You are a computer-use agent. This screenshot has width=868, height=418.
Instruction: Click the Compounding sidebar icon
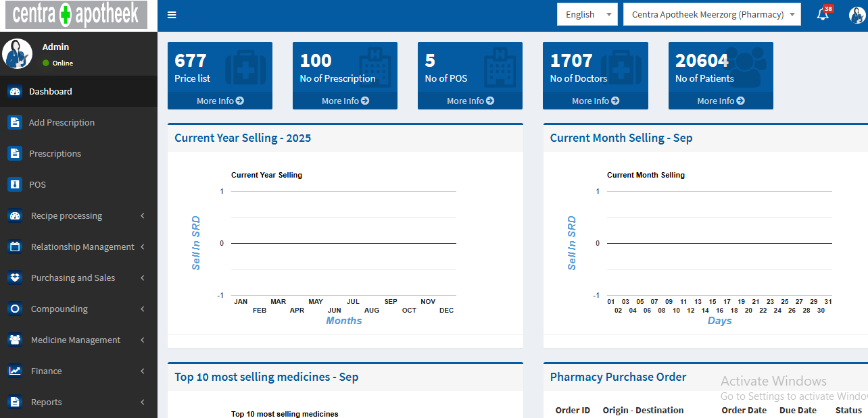click(15, 309)
